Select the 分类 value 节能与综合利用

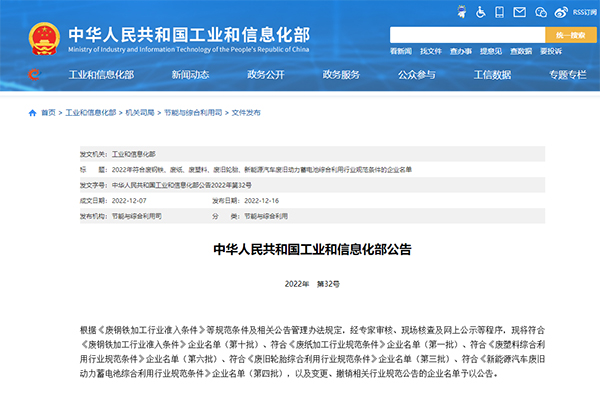pos(266,216)
